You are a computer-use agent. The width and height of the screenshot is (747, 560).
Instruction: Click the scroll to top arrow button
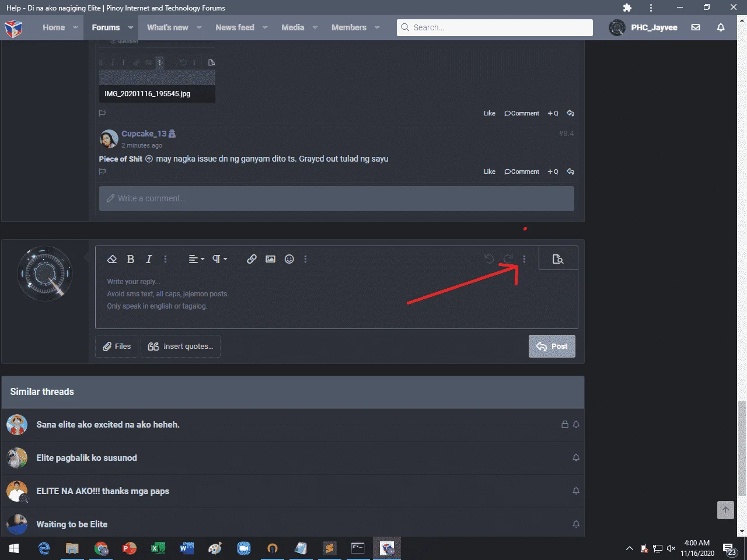[725, 509]
